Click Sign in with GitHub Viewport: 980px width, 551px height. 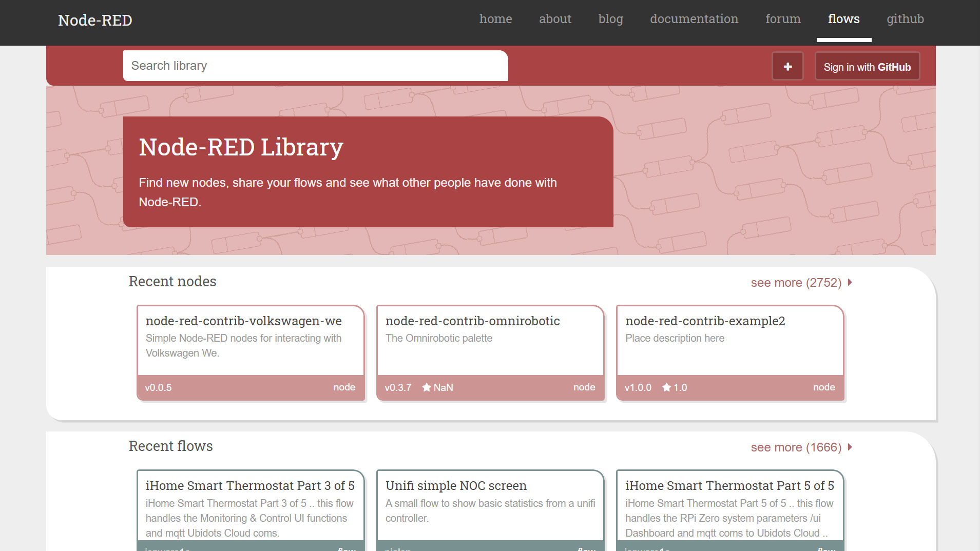click(x=867, y=66)
